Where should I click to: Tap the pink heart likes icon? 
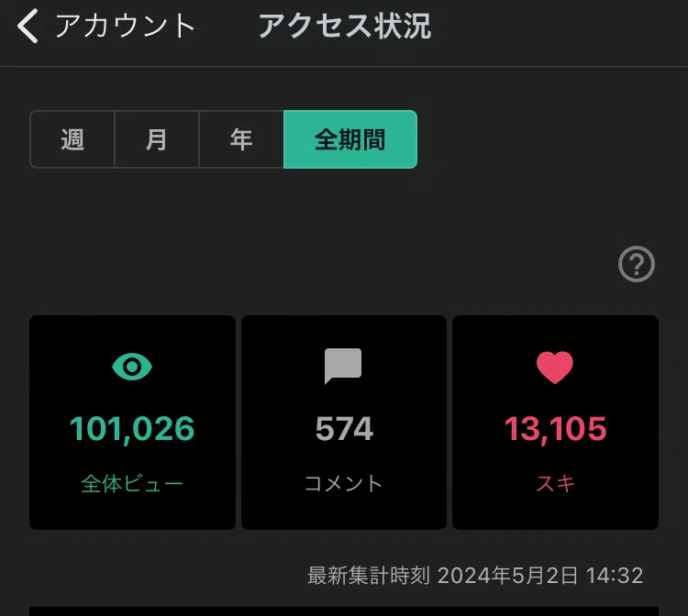(x=555, y=368)
